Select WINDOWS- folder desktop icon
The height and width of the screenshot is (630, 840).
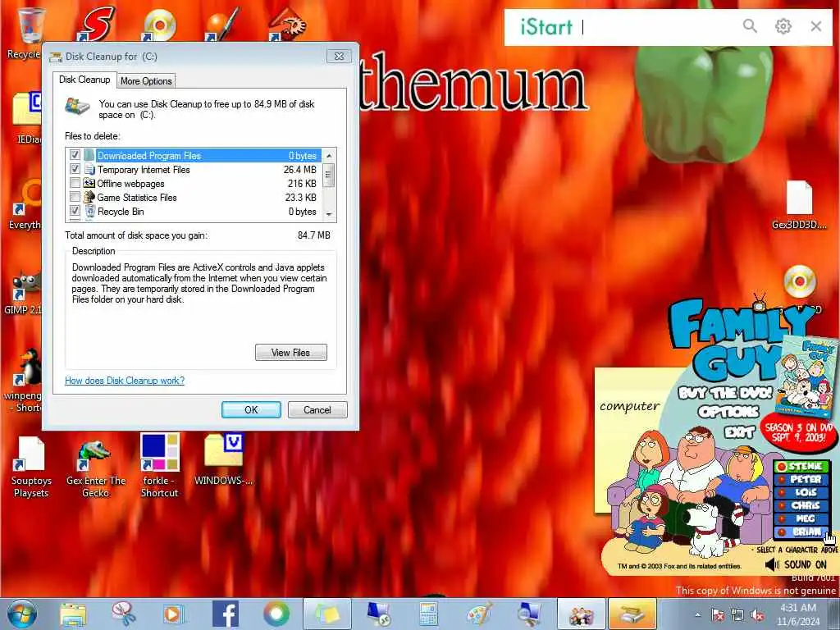pos(223,459)
